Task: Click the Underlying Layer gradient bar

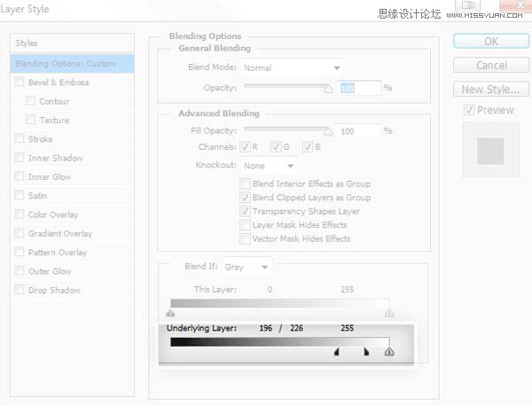Action: 280,341
